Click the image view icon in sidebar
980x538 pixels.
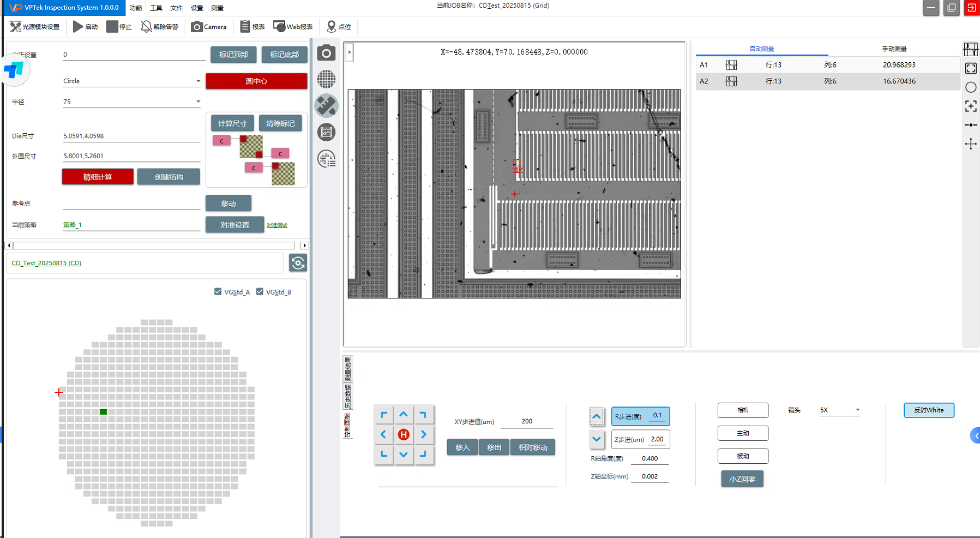click(x=326, y=132)
